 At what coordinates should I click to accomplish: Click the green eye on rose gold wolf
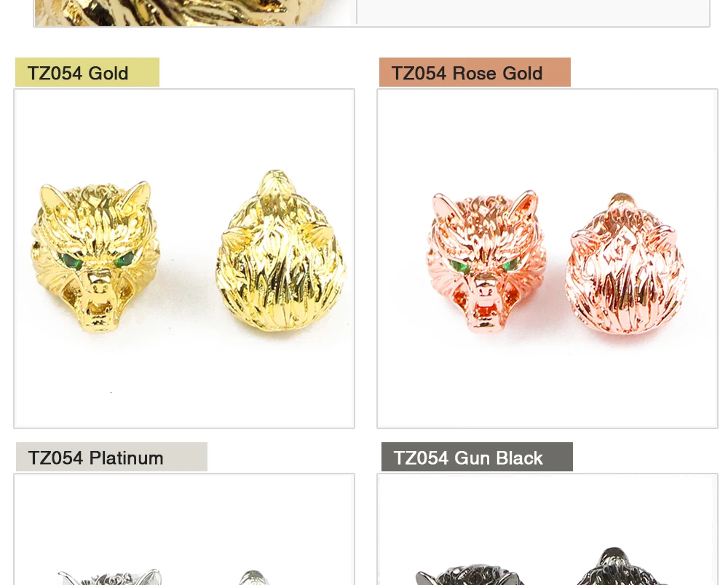[459, 266]
